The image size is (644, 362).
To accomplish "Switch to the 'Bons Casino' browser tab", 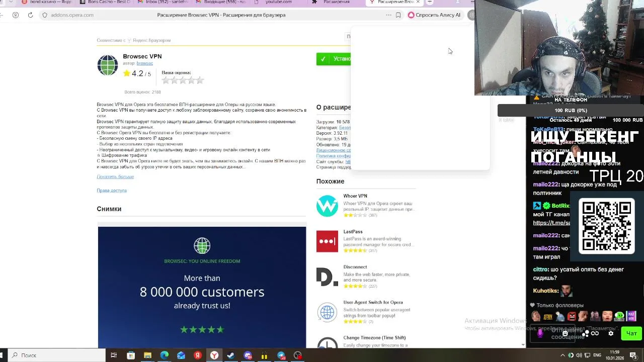I will [105, 2].
